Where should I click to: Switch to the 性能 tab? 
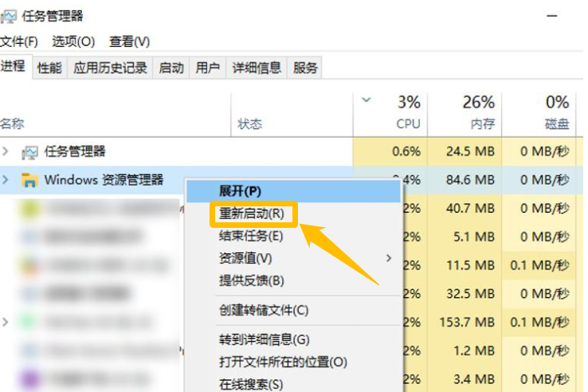(49, 68)
